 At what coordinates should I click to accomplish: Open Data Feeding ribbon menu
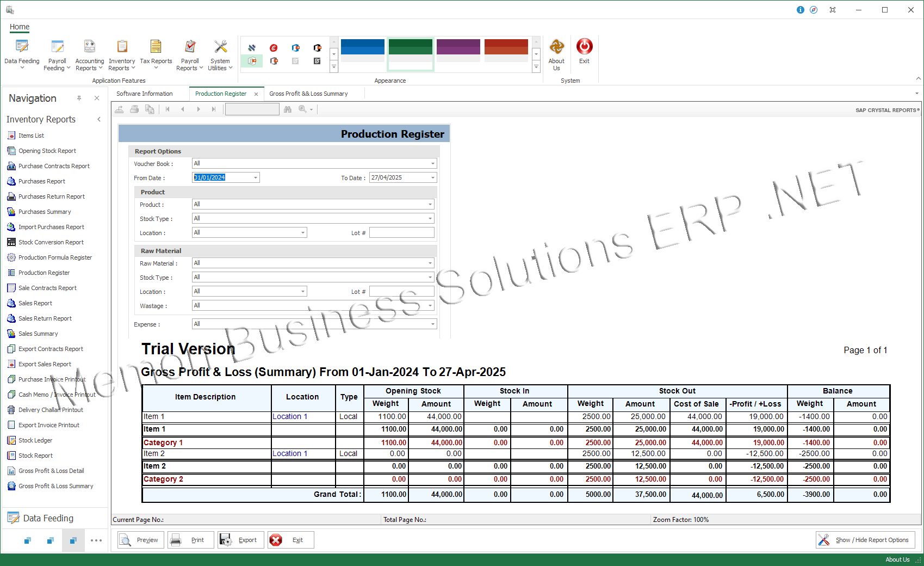(22, 54)
